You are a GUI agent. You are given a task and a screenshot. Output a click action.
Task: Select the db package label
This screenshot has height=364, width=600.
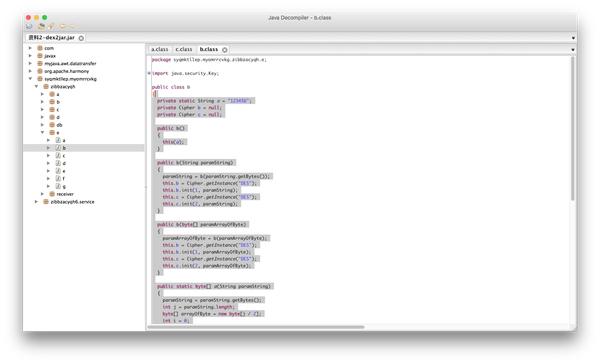(59, 125)
